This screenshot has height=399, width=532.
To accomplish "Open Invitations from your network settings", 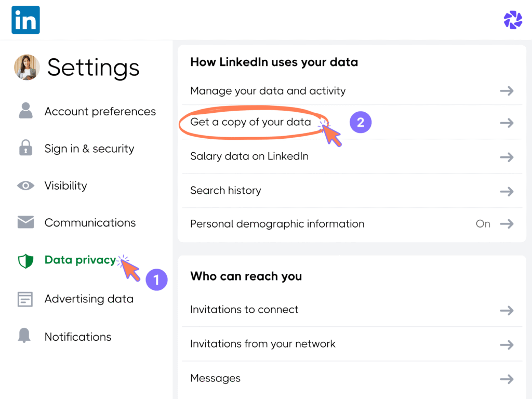I will (x=262, y=344).
